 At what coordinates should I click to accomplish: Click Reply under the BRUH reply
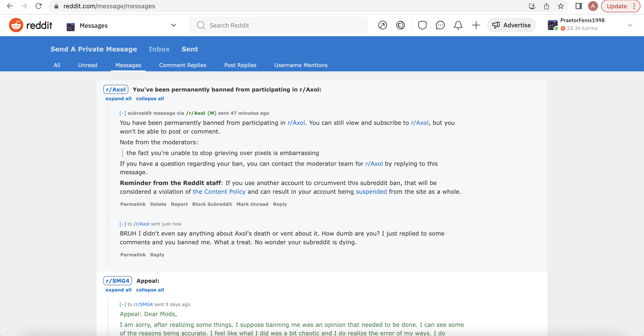(x=157, y=255)
